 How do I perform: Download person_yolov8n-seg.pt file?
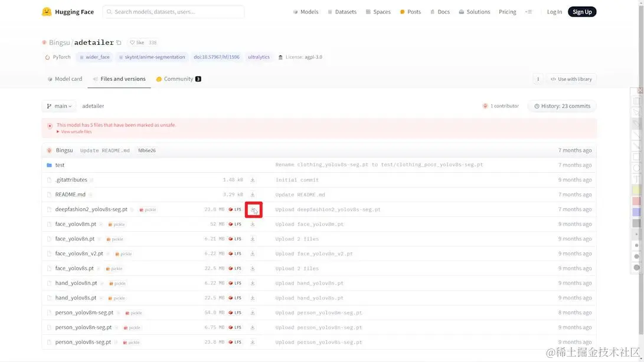tap(253, 328)
